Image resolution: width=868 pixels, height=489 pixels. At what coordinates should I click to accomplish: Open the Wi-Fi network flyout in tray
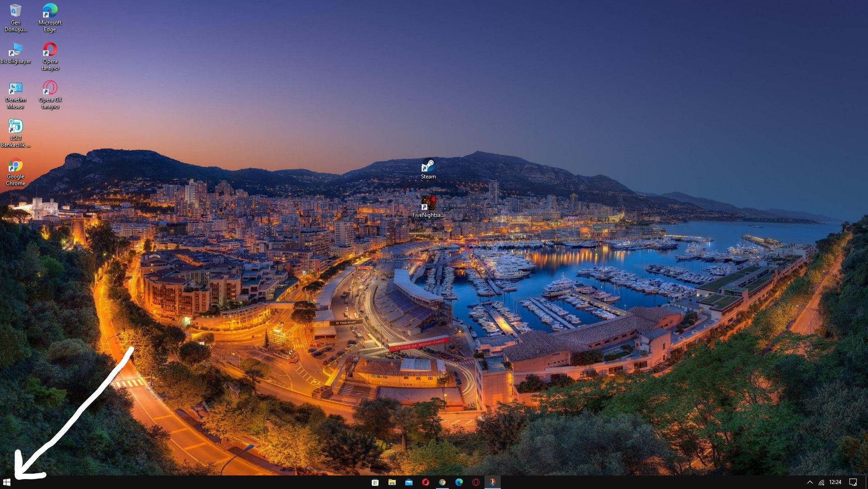pyautogui.click(x=821, y=483)
